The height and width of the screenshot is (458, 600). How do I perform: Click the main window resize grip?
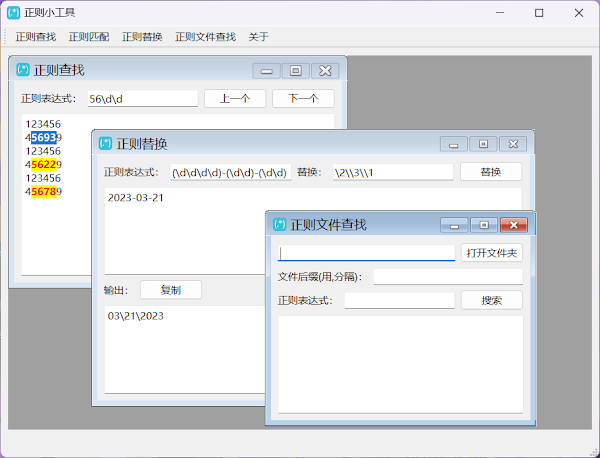click(594, 452)
